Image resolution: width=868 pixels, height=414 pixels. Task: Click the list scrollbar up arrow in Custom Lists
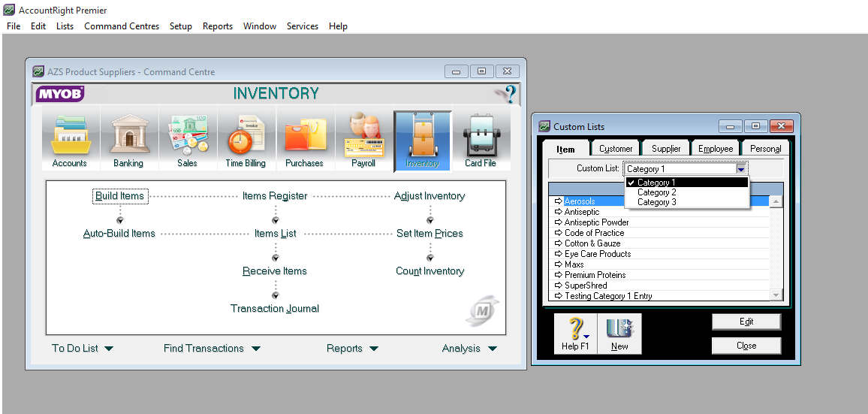coord(776,201)
